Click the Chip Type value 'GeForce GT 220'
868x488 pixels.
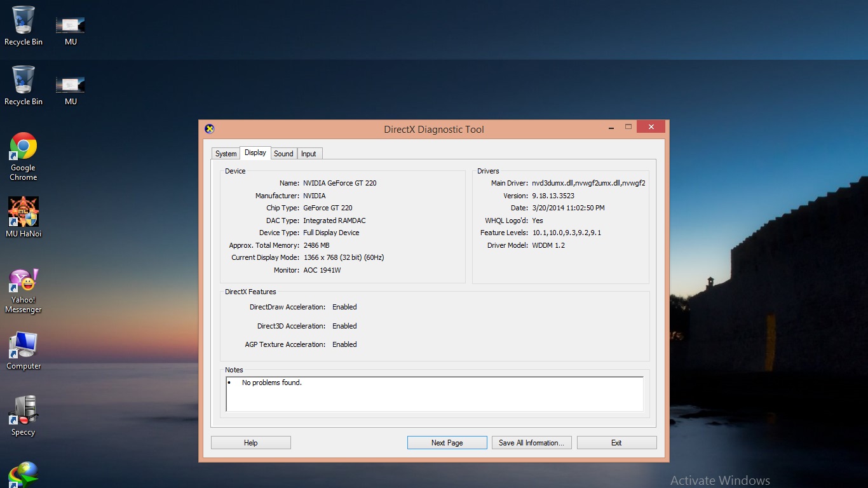coord(328,208)
